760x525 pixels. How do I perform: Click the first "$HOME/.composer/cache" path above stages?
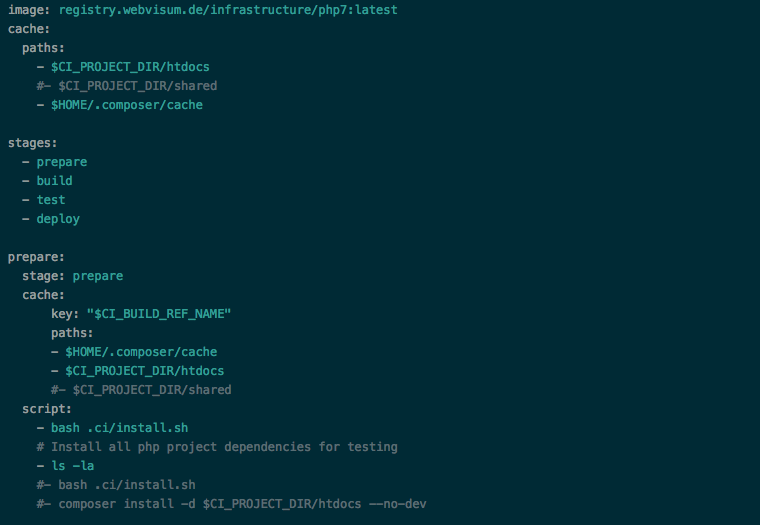126,105
